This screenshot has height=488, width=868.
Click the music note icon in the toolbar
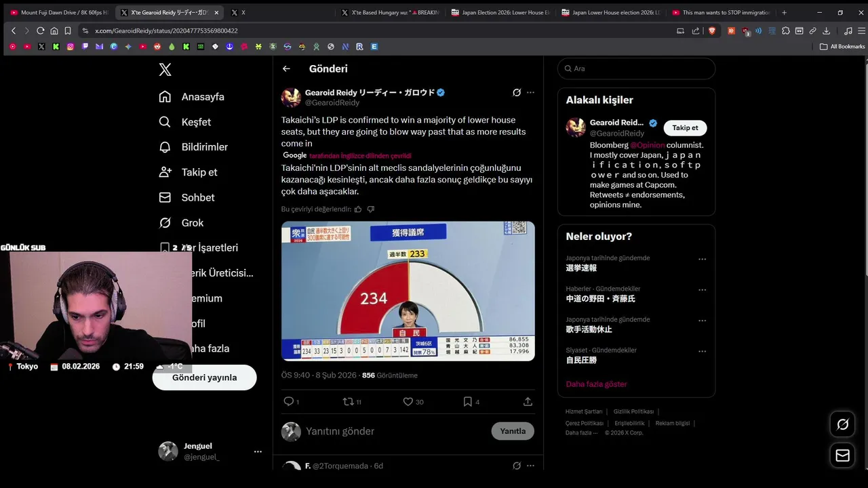[x=848, y=30]
